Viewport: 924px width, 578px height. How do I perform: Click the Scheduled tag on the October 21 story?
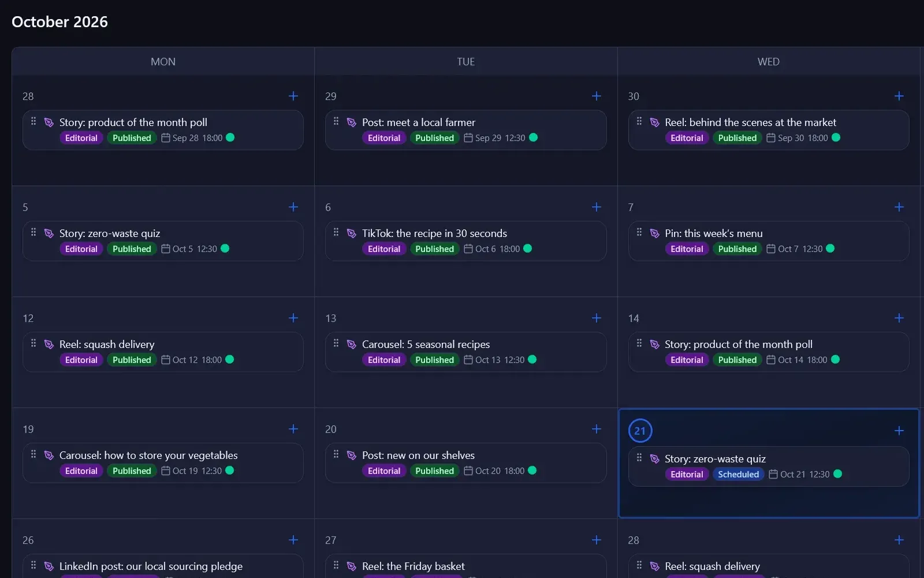(x=738, y=474)
